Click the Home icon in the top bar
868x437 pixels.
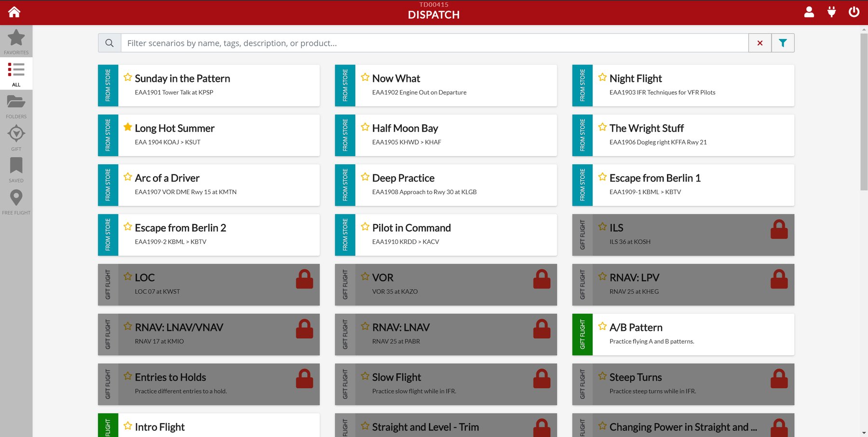pos(14,12)
